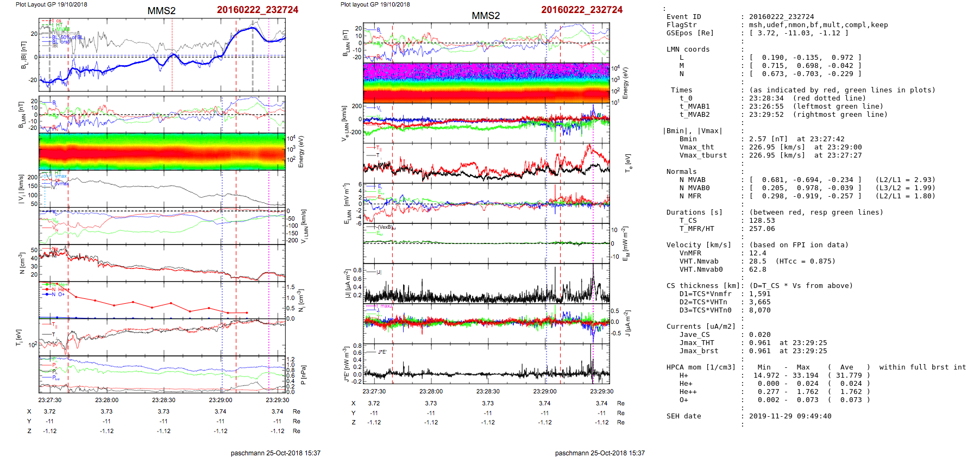Select the 'Normals' section heading

pos(681,172)
